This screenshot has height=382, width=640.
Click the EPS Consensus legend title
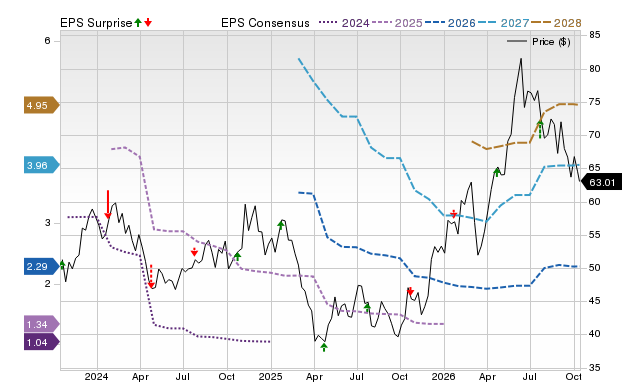click(x=265, y=23)
